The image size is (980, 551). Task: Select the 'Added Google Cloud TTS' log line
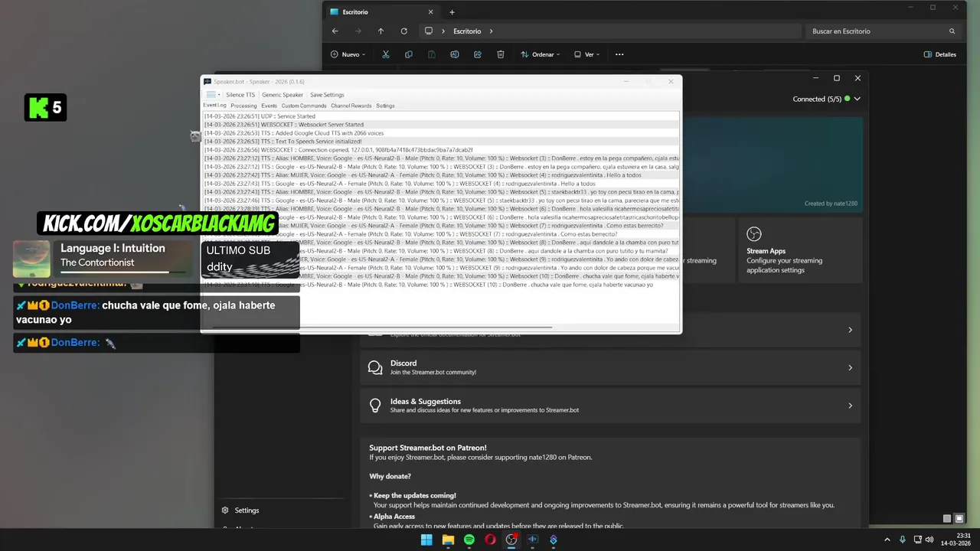[441, 133]
